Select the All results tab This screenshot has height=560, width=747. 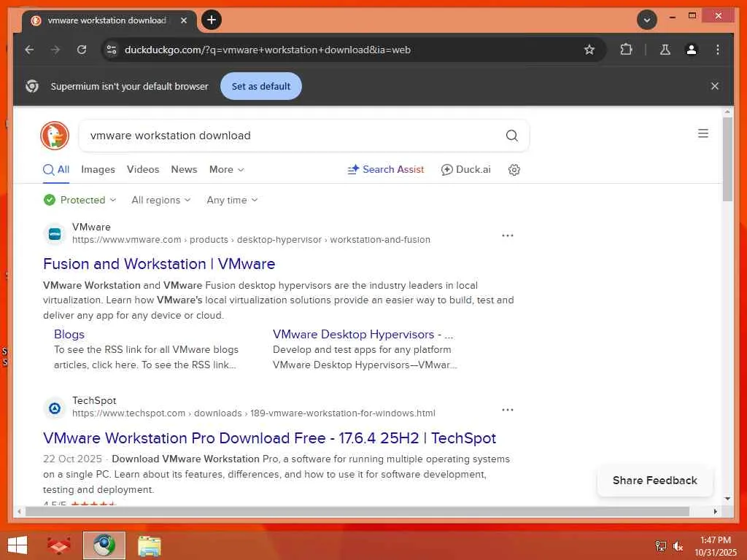point(56,169)
